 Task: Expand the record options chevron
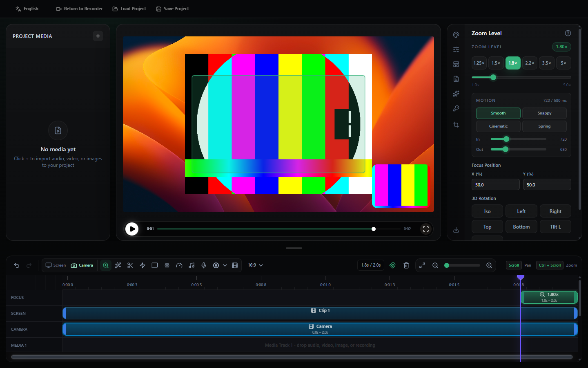pyautogui.click(x=225, y=265)
